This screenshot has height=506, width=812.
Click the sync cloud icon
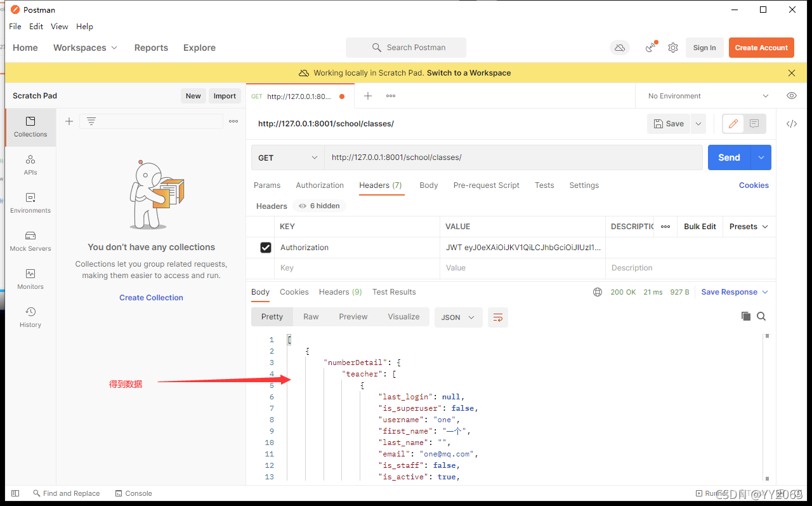[620, 48]
